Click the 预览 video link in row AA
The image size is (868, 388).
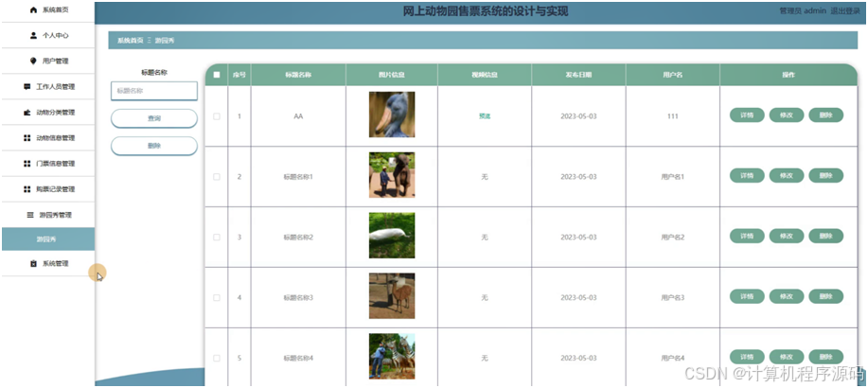[485, 116]
